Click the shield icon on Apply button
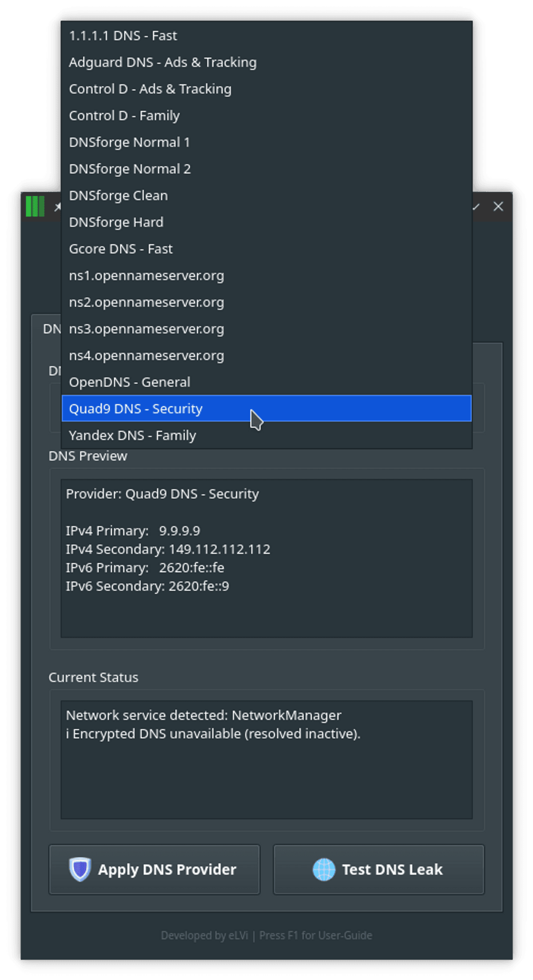 (x=80, y=869)
